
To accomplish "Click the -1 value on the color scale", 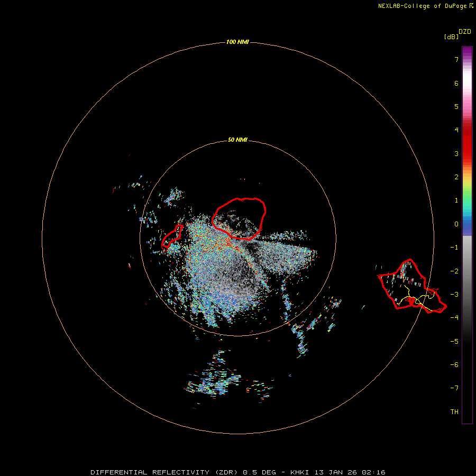I will (x=454, y=248).
